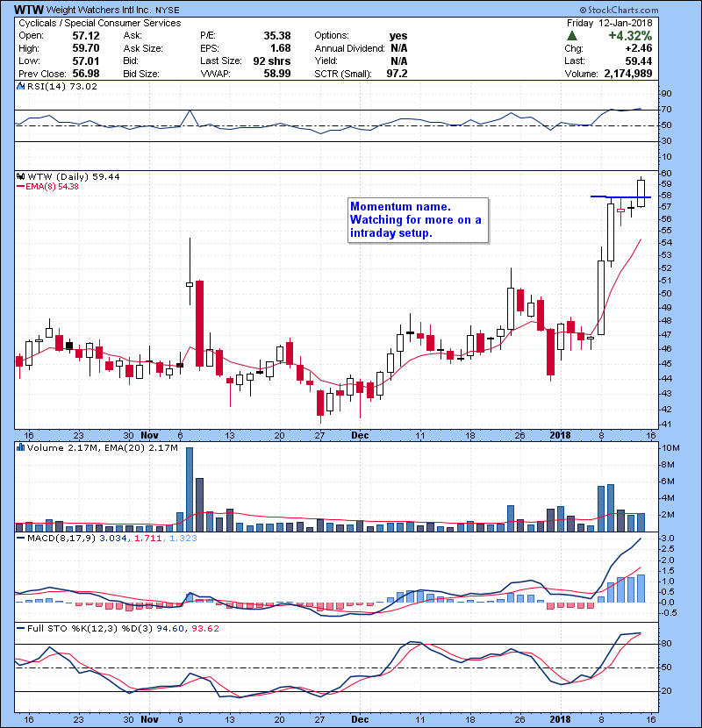Click the 2018 label on the price-panel axis
702x728 pixels.
pyautogui.click(x=560, y=435)
